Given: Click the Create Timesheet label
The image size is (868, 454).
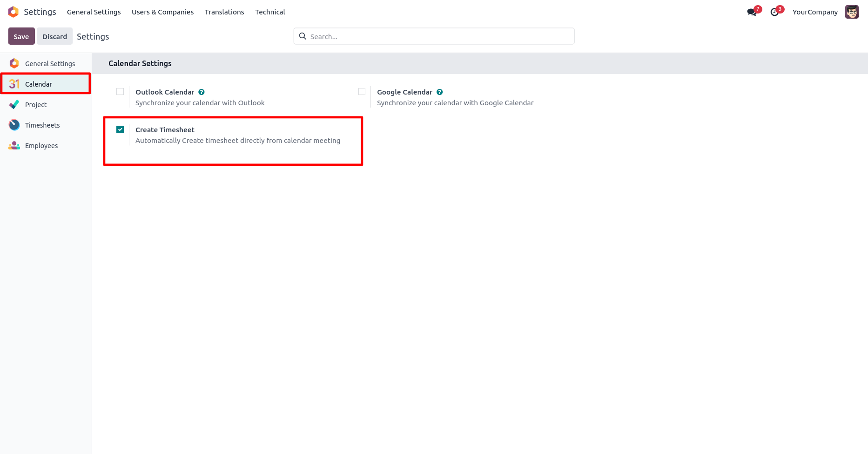Looking at the screenshot, I should click(x=165, y=130).
